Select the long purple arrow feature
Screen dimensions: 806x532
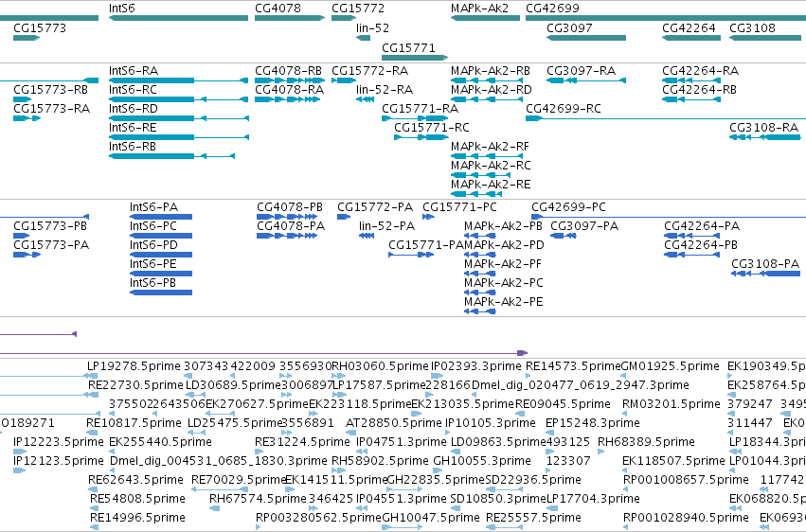point(263,353)
